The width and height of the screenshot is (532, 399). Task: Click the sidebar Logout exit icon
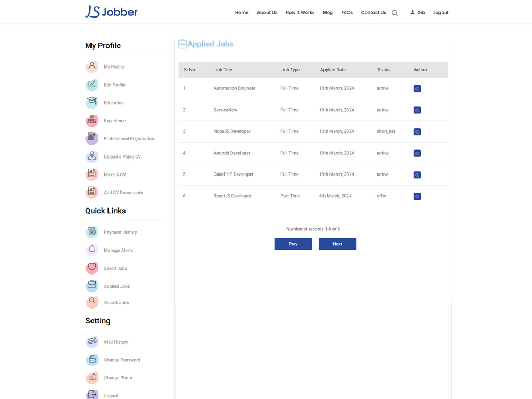click(x=92, y=395)
